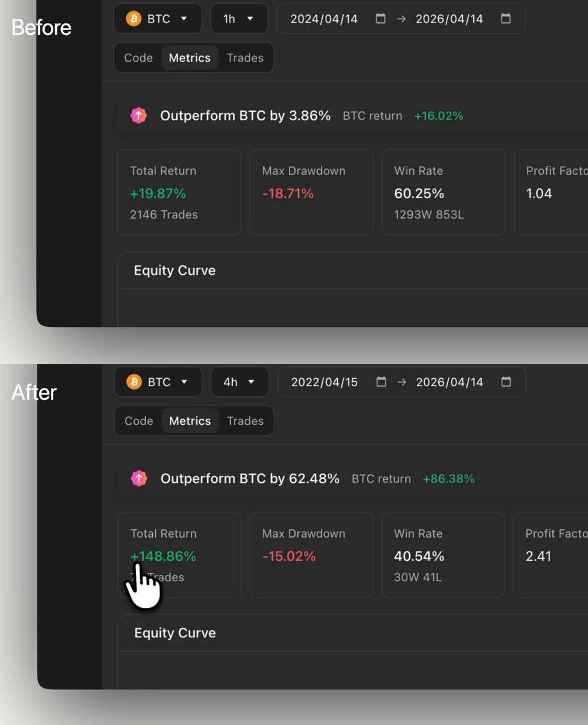Click badge icon next to Outperform BTC by 3.86%

138,115
